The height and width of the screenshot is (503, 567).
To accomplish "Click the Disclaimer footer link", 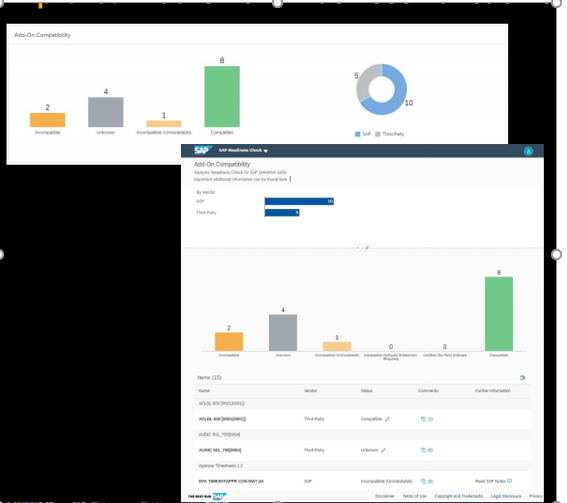I will (385, 496).
